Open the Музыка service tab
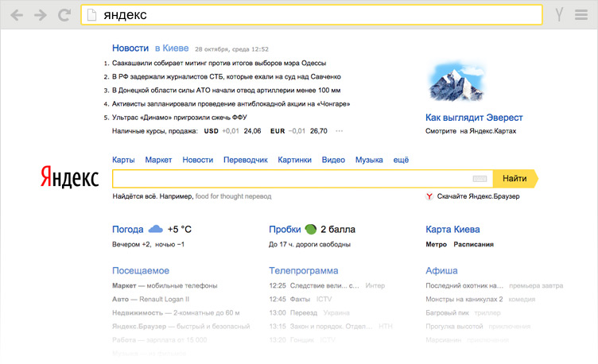Image resolution: width=598 pixels, height=364 pixels. [x=369, y=160]
